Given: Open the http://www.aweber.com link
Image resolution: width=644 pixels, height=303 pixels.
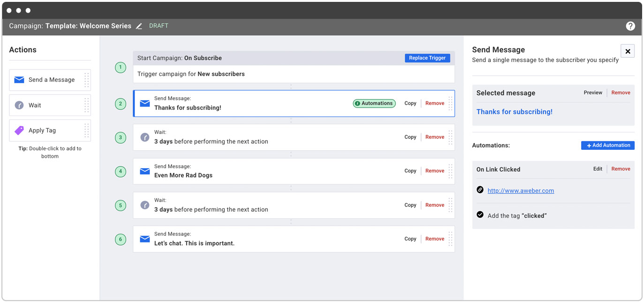Looking at the screenshot, I should [521, 190].
